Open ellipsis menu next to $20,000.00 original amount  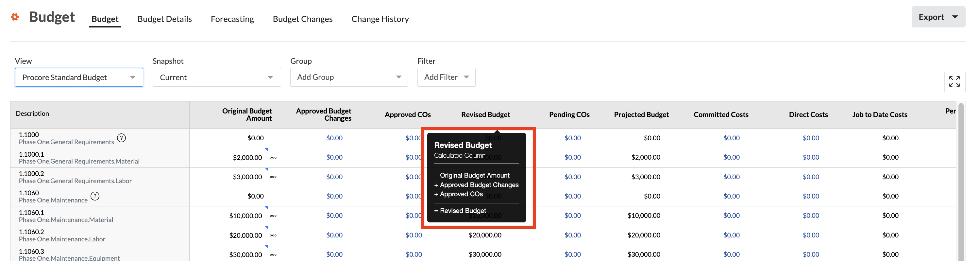point(273,235)
